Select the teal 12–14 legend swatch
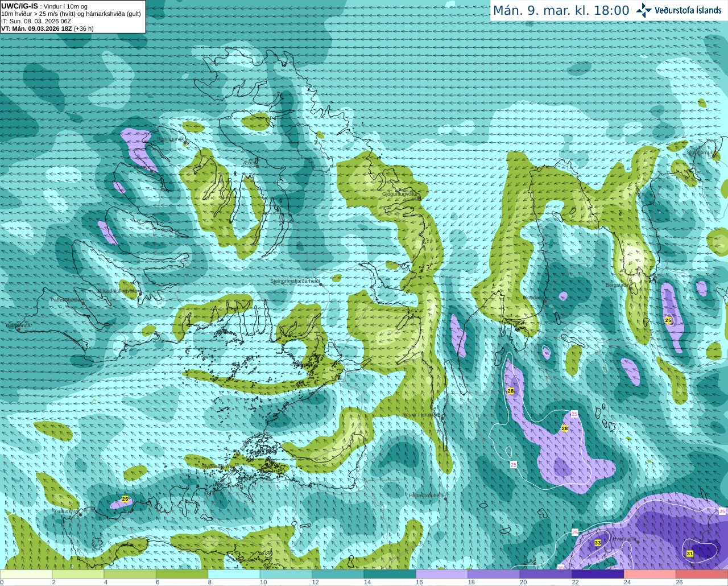 338,574
